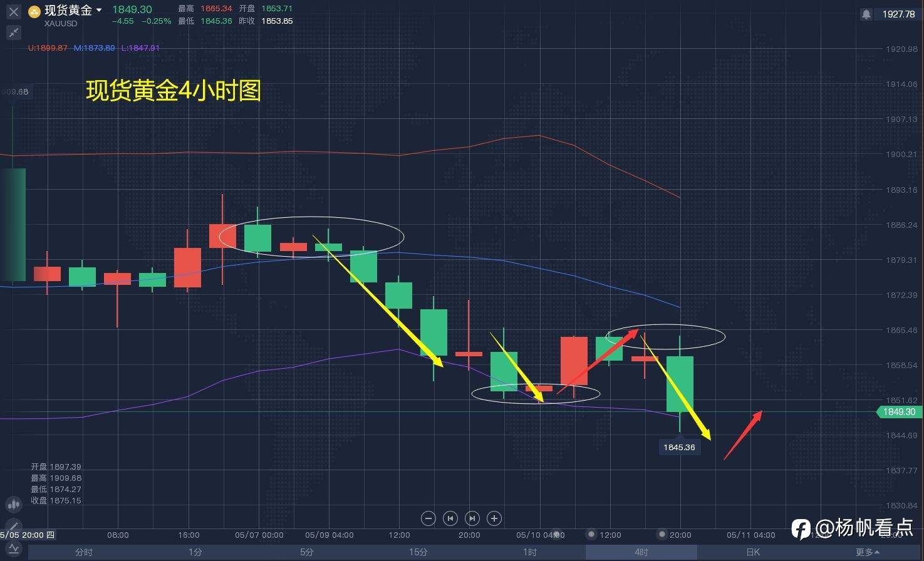Open the candlestick chart type icon
Image resolution: width=924 pixels, height=561 pixels.
(x=13, y=505)
